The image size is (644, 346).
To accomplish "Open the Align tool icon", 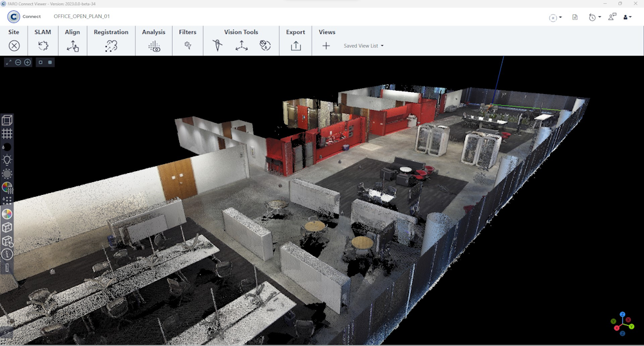I will [x=73, y=46].
